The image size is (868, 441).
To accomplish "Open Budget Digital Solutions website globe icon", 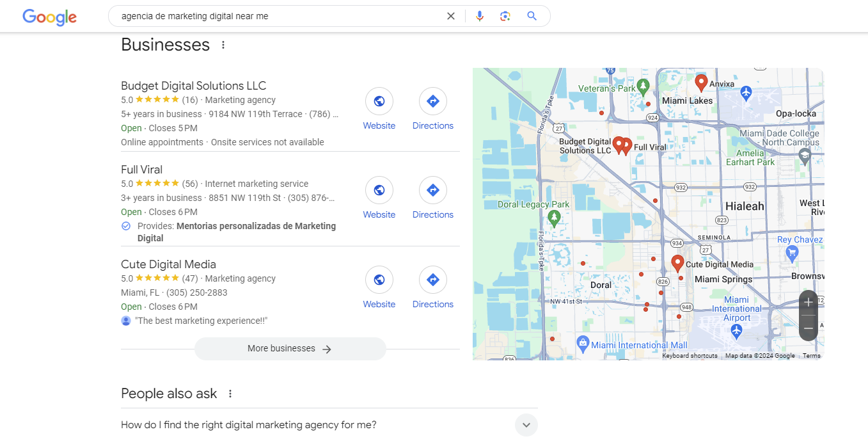I will coord(379,101).
